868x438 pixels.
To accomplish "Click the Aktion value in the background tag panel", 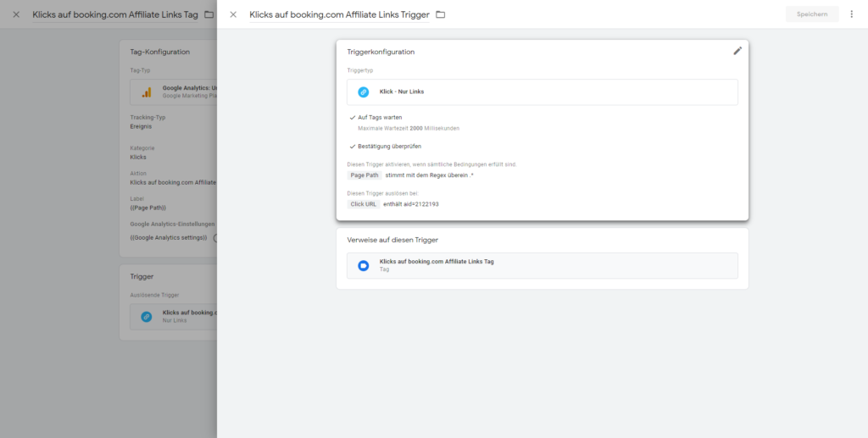I will [x=173, y=182].
